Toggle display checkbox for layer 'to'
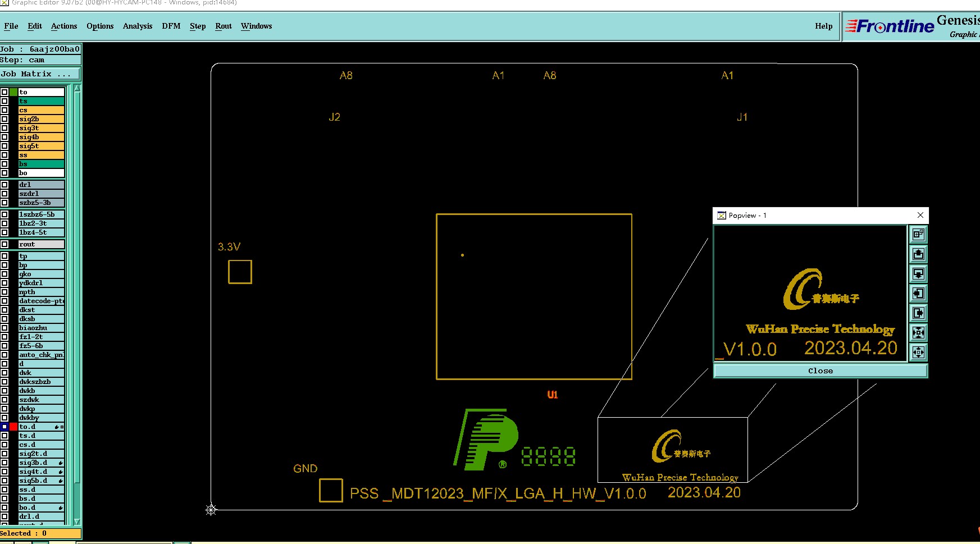 pos(4,92)
